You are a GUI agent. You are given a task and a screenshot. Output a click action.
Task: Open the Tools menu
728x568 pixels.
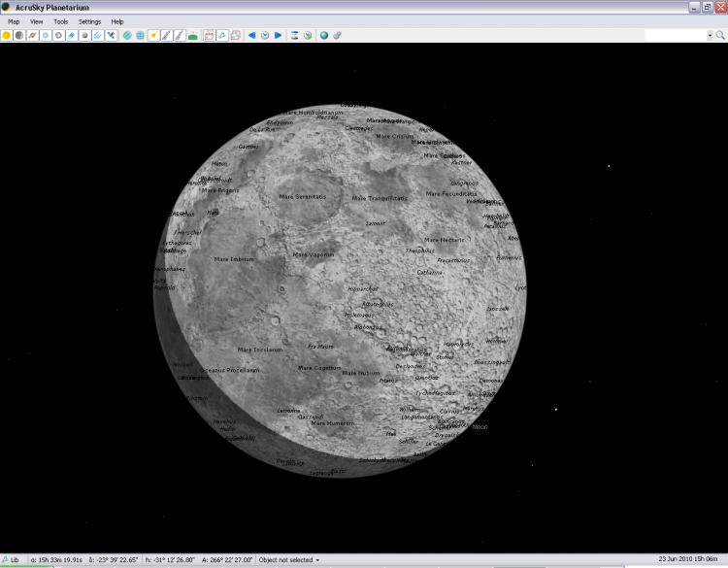60,20
